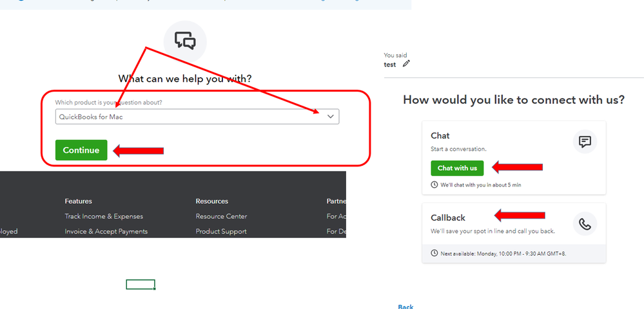Click 'Which product is your question about?' label
644x309 pixels.
(x=109, y=102)
